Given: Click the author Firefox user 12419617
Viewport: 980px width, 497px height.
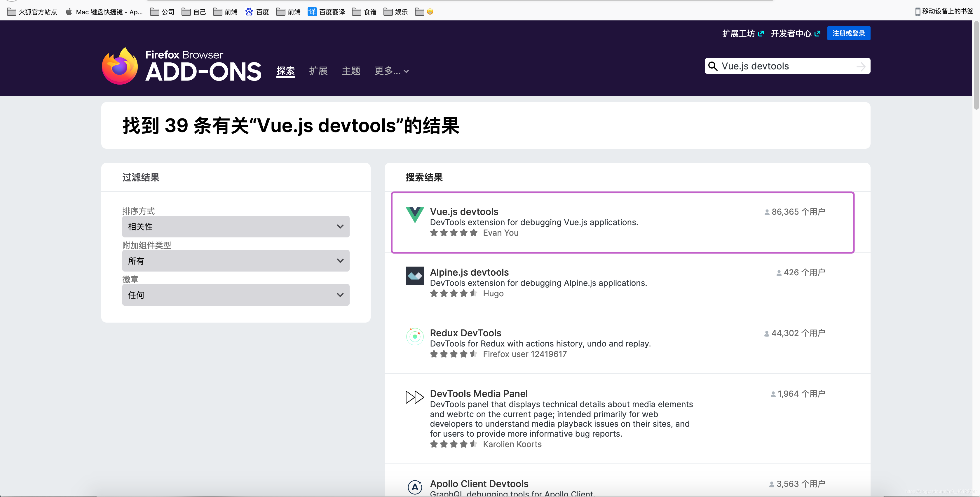Looking at the screenshot, I should click(x=525, y=354).
